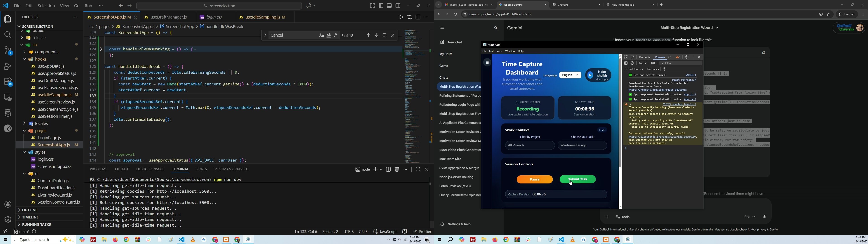Toggle Use Regular Expression in find widget
Screen dimensions: 868x244
(336, 35)
